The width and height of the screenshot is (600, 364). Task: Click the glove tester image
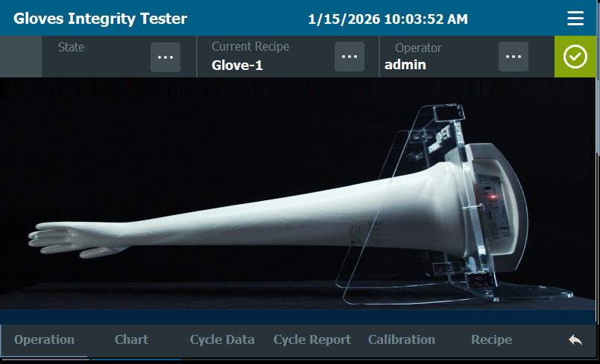tap(297, 194)
